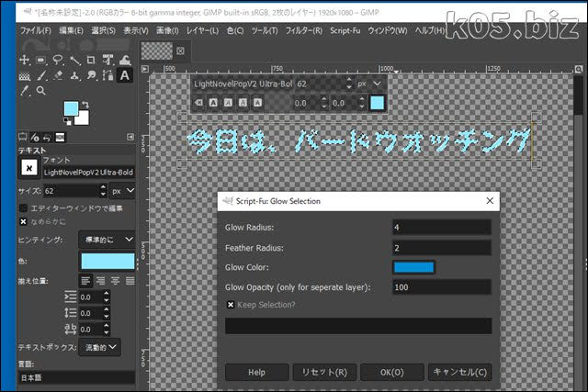Viewport: 588px width, 392px height.
Task: Open the text color swatch in tool options
Action: click(107, 262)
